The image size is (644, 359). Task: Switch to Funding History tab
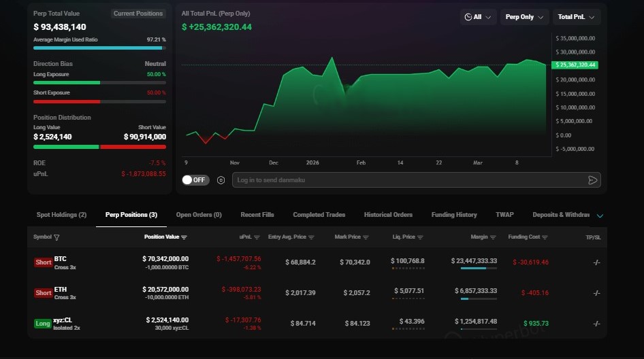click(454, 215)
